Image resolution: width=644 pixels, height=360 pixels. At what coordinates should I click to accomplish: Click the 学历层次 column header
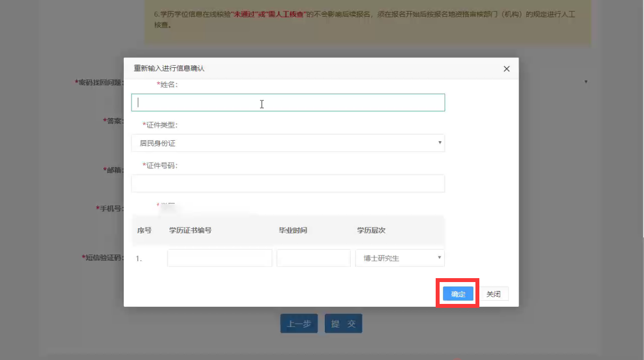[371, 230]
